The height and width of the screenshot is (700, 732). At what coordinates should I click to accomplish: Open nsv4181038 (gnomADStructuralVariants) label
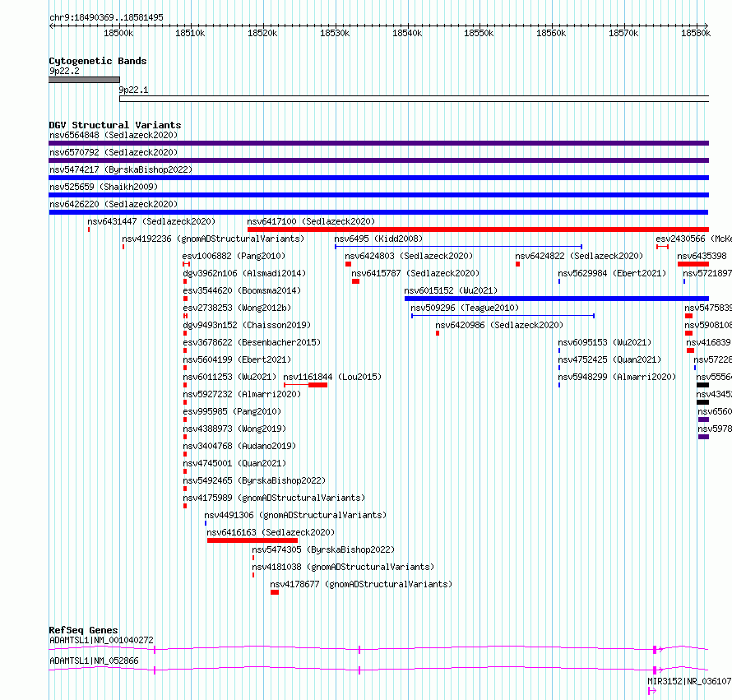tap(343, 567)
